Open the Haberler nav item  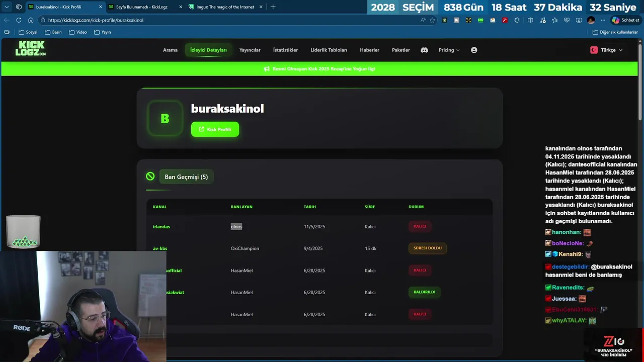(370, 50)
